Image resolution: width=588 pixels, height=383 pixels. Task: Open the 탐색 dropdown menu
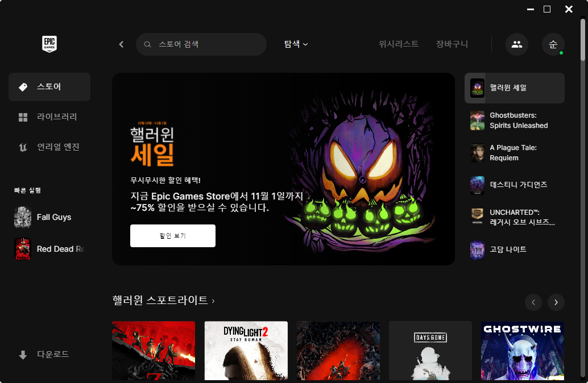(296, 44)
